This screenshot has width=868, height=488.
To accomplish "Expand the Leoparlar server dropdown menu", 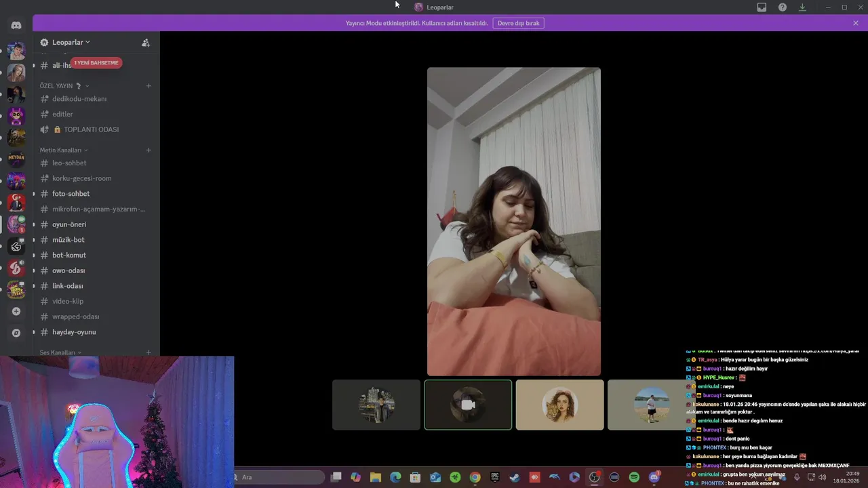I will (71, 42).
